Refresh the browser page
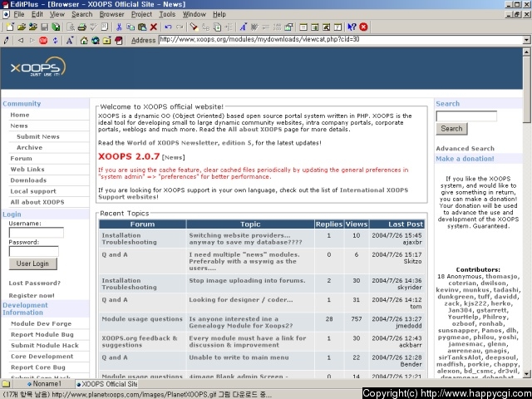532x399 pixels. coord(55,41)
